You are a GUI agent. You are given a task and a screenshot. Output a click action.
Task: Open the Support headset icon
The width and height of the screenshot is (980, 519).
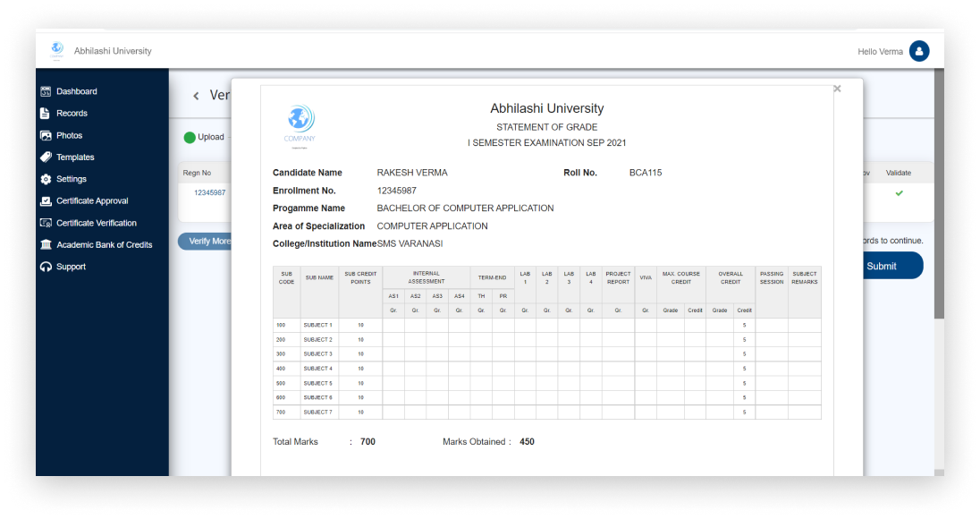(45, 266)
